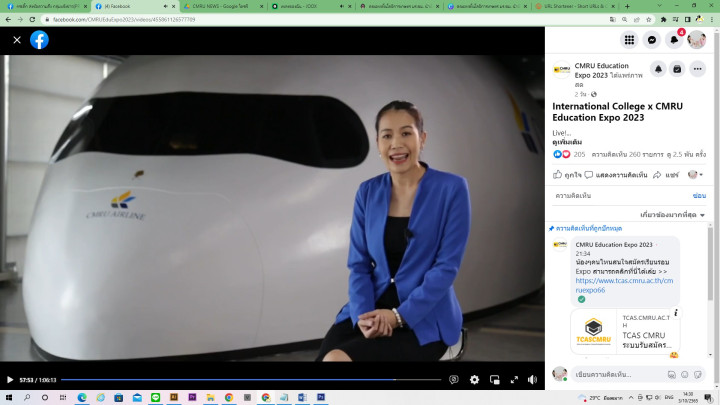Translate this page icon in address bar

coord(613,20)
